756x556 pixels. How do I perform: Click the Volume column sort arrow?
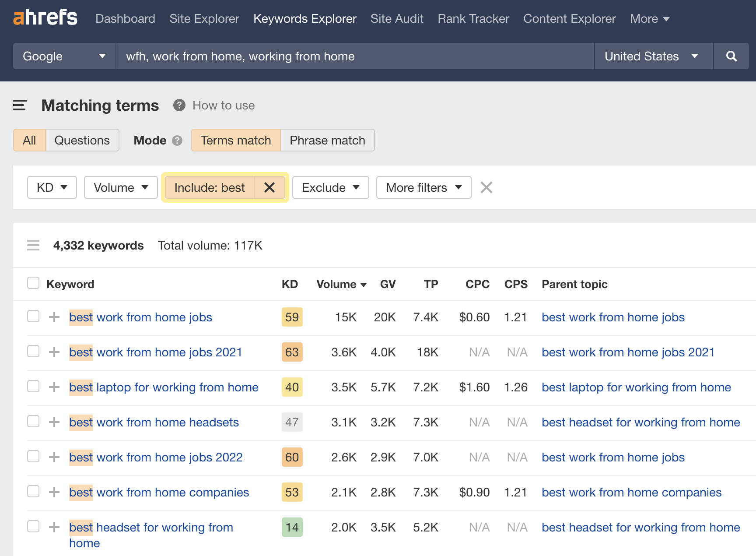pyautogui.click(x=364, y=285)
